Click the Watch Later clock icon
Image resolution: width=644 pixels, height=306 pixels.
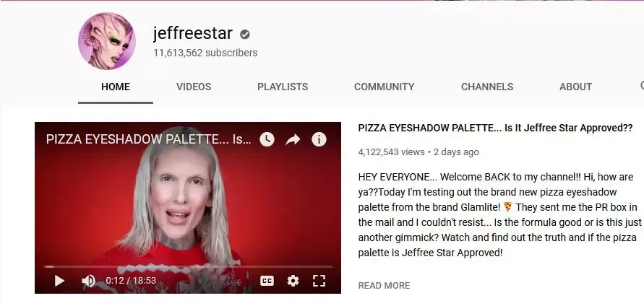click(267, 139)
